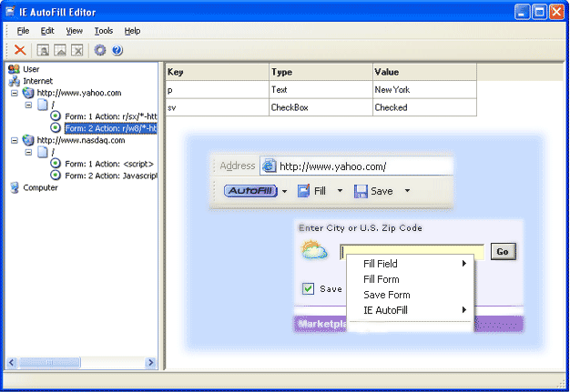The width and height of the screenshot is (570, 392).
Task: Click the Key column header
Action: pos(217,72)
